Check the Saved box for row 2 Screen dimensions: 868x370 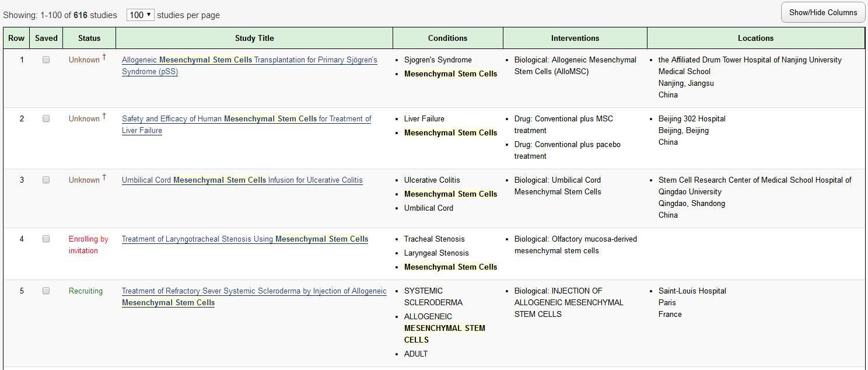pyautogui.click(x=46, y=118)
